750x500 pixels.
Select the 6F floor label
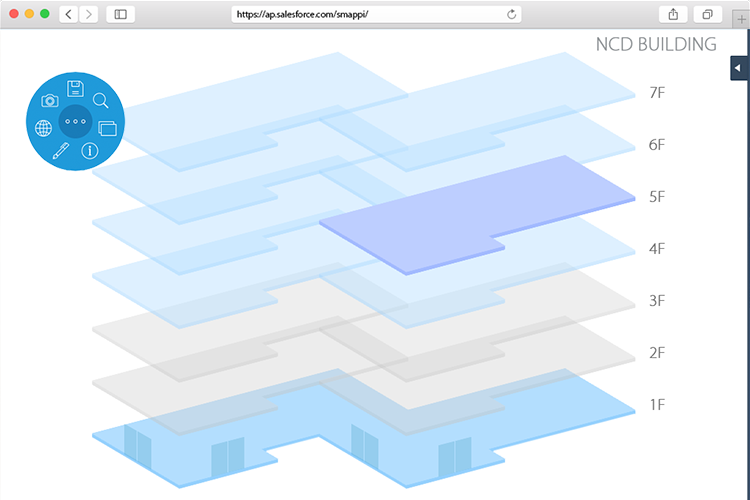(x=657, y=144)
